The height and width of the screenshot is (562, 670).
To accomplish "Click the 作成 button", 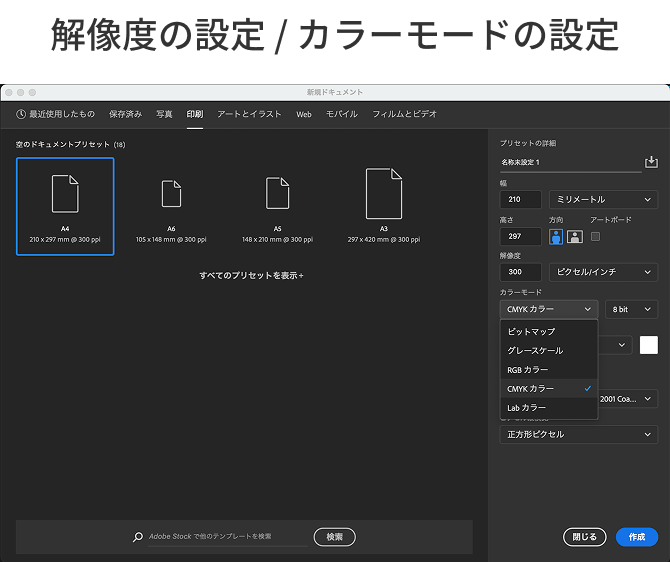I will (637, 537).
